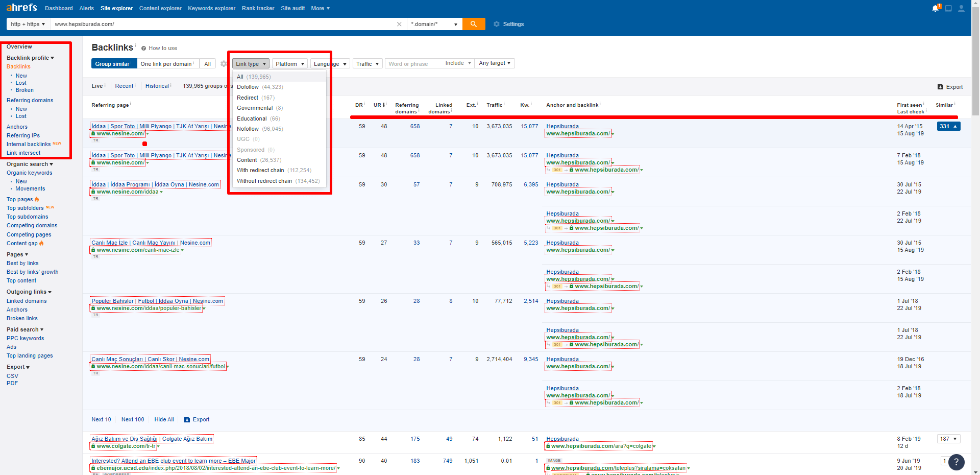Expand the 187 similar links badge
This screenshot has height=475, width=980.
[x=949, y=439]
